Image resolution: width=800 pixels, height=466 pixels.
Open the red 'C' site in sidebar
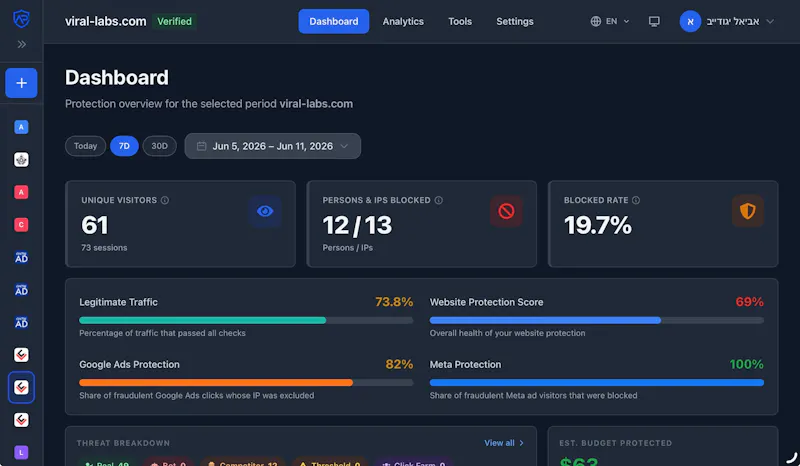(x=21, y=225)
